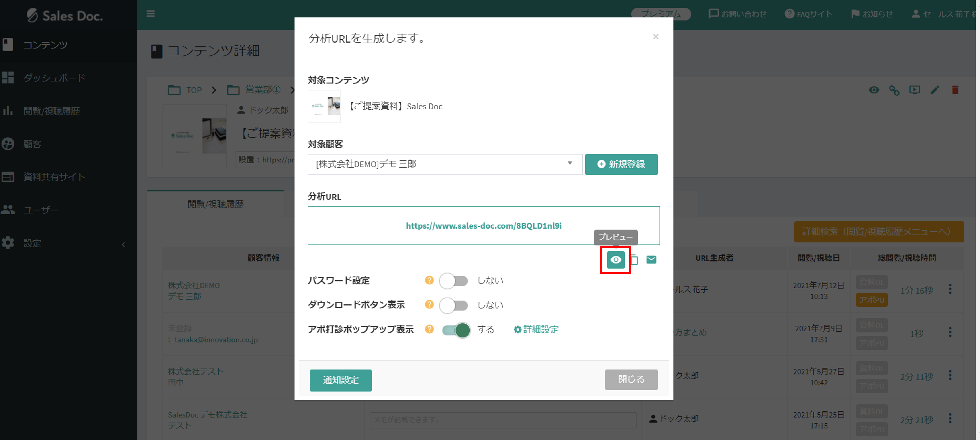Click the 【ご提案資料】Sales Doc thumbnail
The height and width of the screenshot is (440, 980).
(x=324, y=106)
